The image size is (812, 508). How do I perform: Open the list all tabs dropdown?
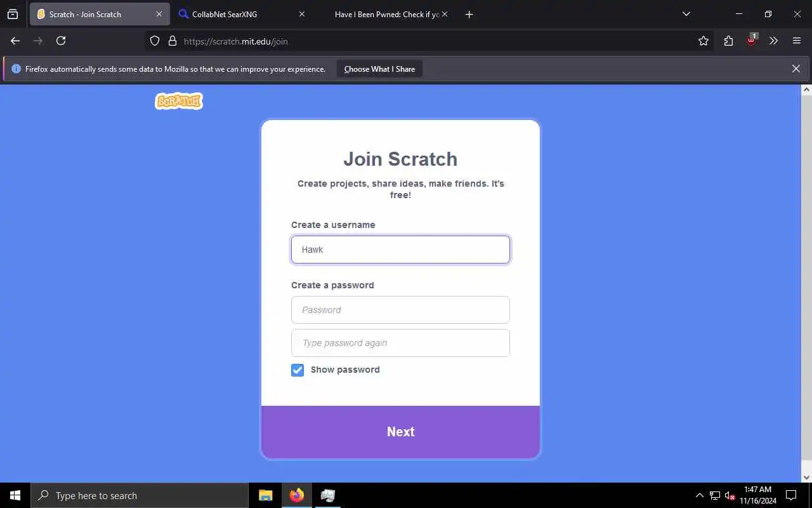click(x=686, y=14)
